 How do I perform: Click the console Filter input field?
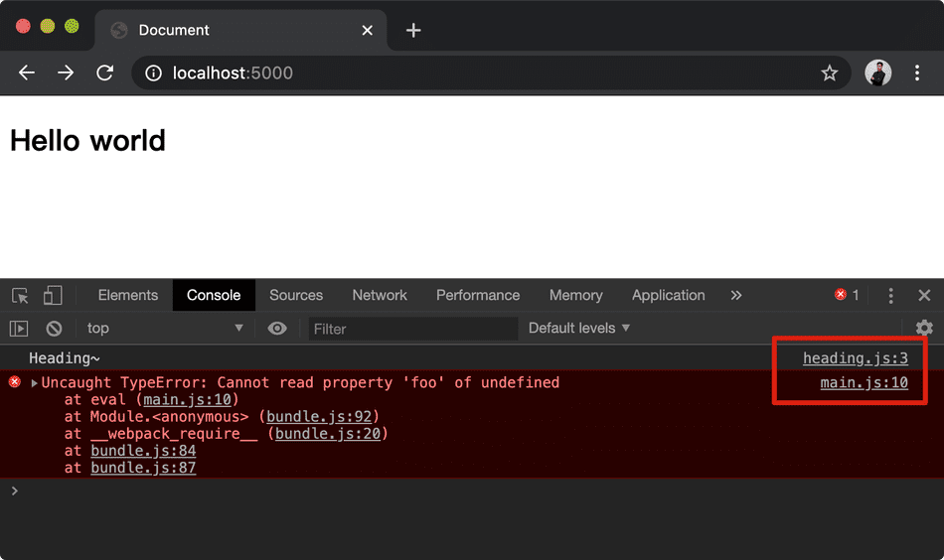[412, 329]
